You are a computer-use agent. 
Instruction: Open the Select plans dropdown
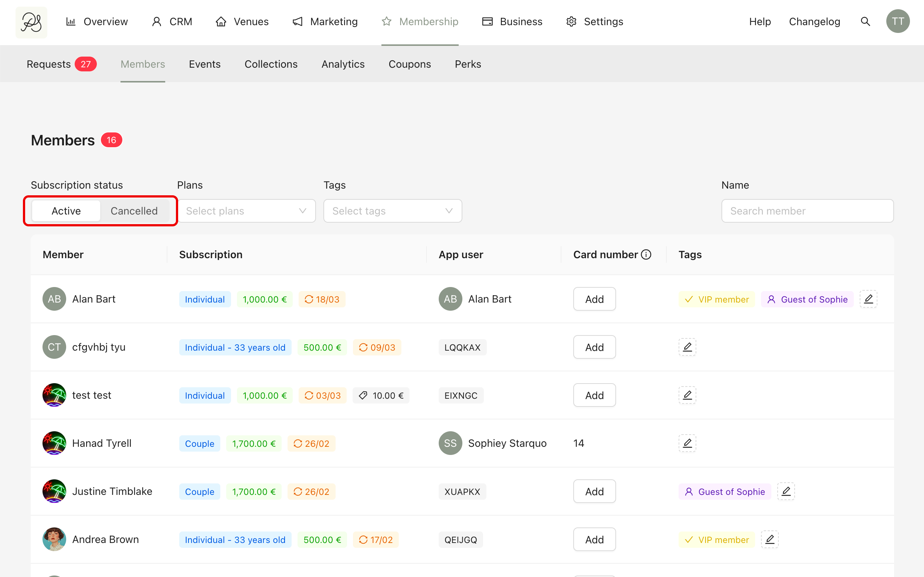click(247, 211)
